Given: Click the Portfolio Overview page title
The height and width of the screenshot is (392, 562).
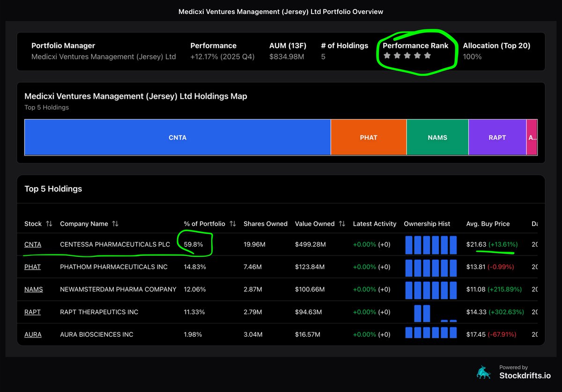Looking at the screenshot, I should pos(281,11).
